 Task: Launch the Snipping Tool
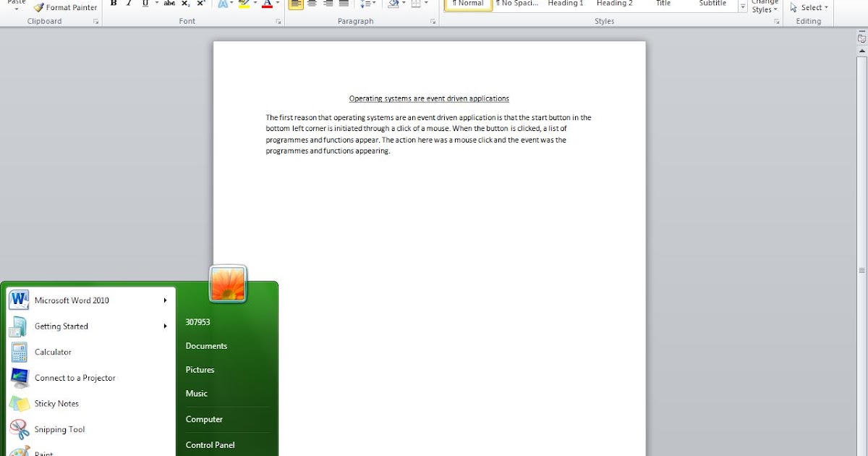point(90,429)
